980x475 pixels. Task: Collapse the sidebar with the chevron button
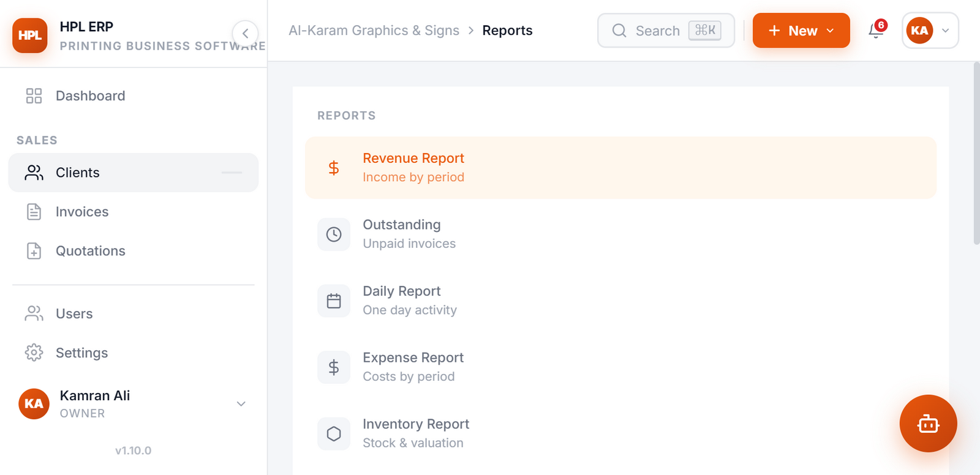coord(245,34)
